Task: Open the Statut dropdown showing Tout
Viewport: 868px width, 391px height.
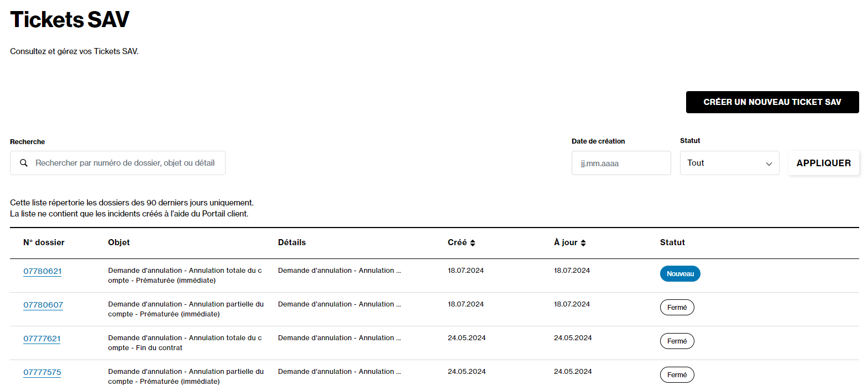Action: tap(729, 163)
